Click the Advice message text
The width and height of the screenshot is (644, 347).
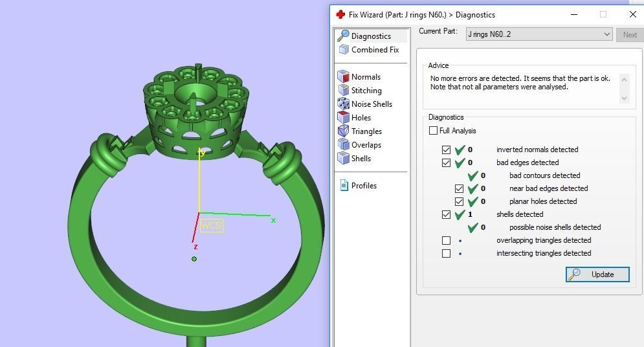[520, 82]
